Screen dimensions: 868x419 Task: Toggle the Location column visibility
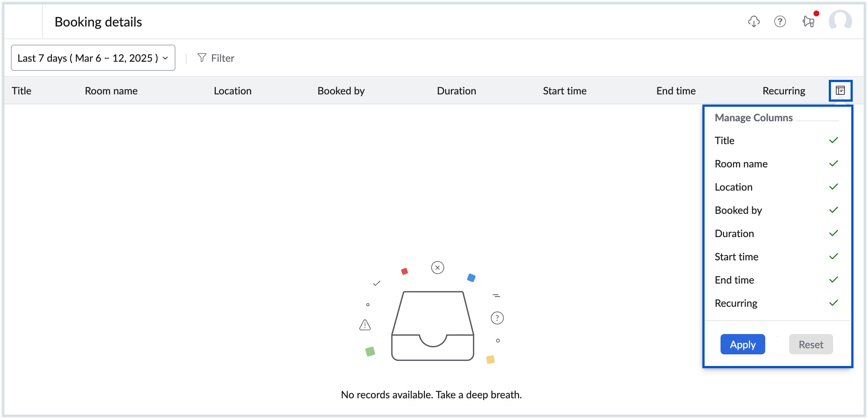(x=833, y=187)
